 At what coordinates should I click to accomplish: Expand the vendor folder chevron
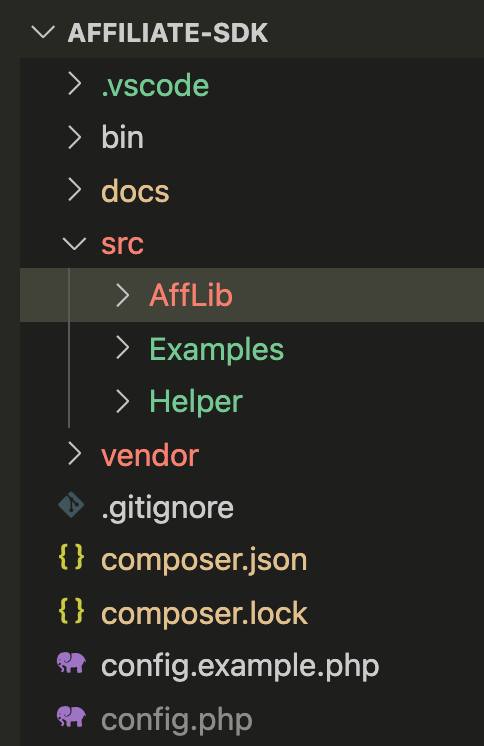[x=75, y=453]
